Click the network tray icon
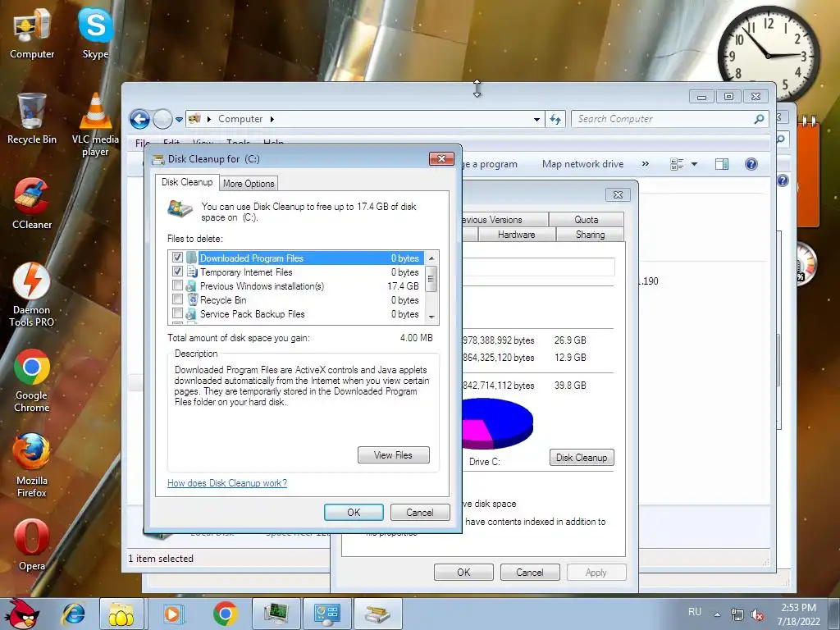 click(x=737, y=615)
